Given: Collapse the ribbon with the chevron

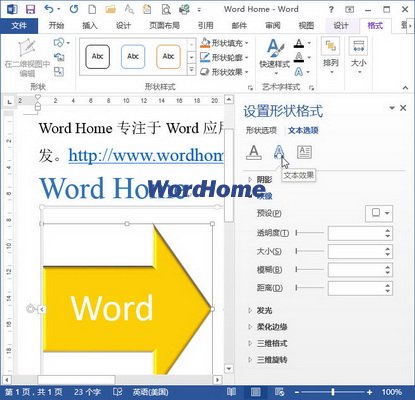Looking at the screenshot, I should click(405, 88).
